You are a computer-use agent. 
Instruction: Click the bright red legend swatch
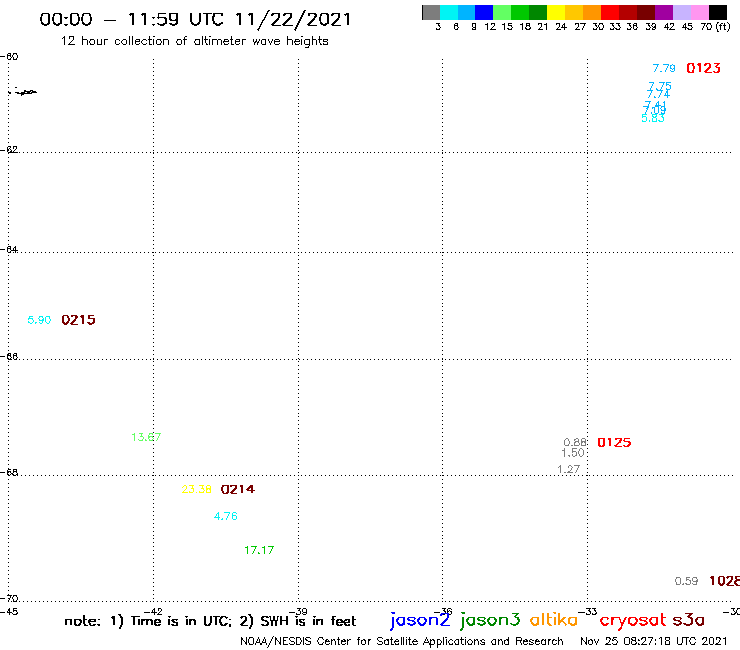610,12
